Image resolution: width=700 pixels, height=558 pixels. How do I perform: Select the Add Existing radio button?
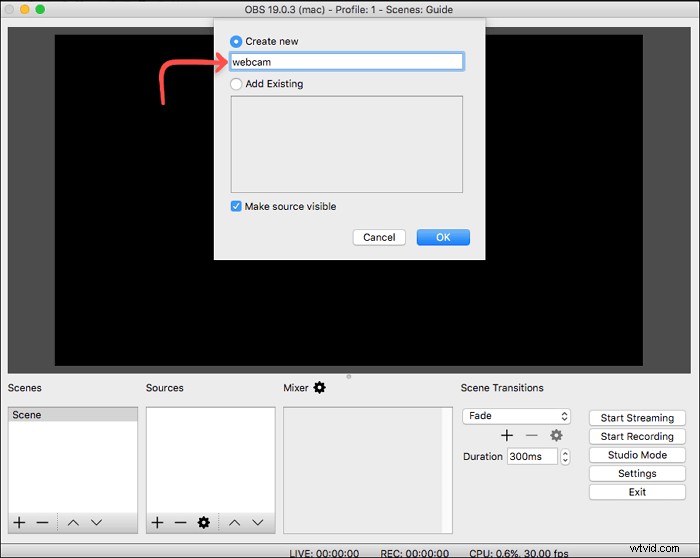pos(236,84)
